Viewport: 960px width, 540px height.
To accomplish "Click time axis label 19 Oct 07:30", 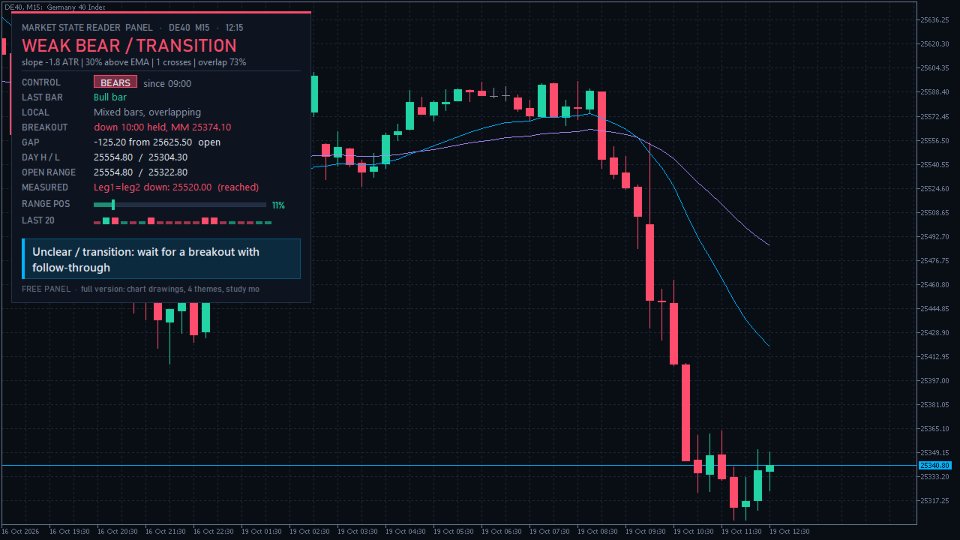I will (x=549, y=531).
